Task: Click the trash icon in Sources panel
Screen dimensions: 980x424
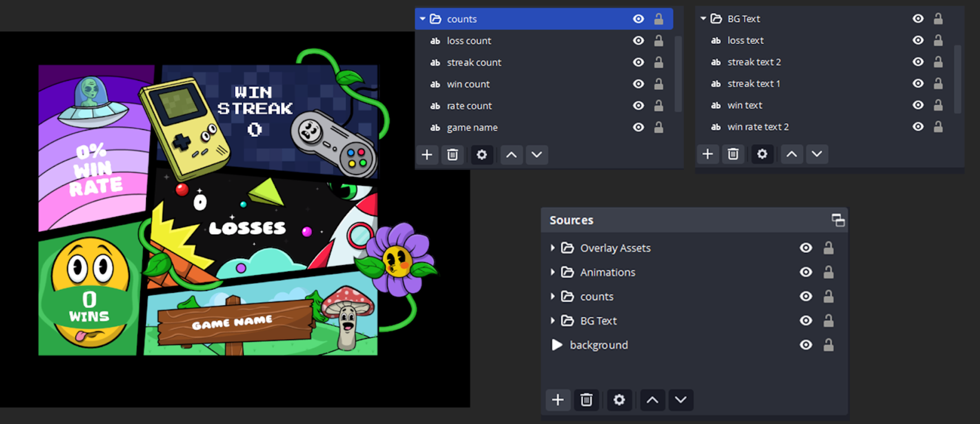Action: click(x=586, y=400)
